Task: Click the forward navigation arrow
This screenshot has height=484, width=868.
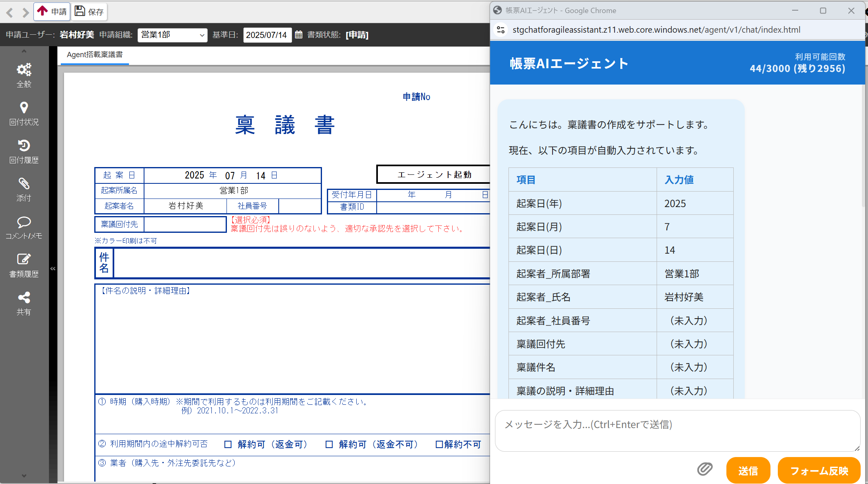Action: pyautogui.click(x=25, y=12)
